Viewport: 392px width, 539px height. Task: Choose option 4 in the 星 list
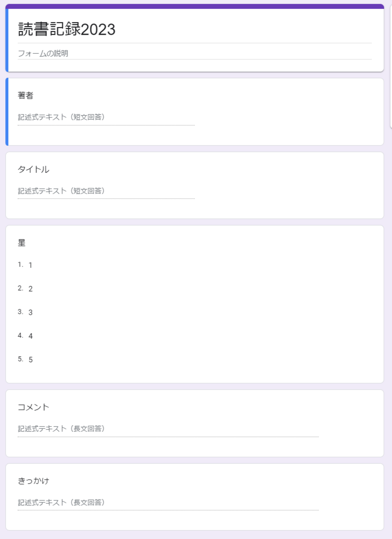pos(30,336)
